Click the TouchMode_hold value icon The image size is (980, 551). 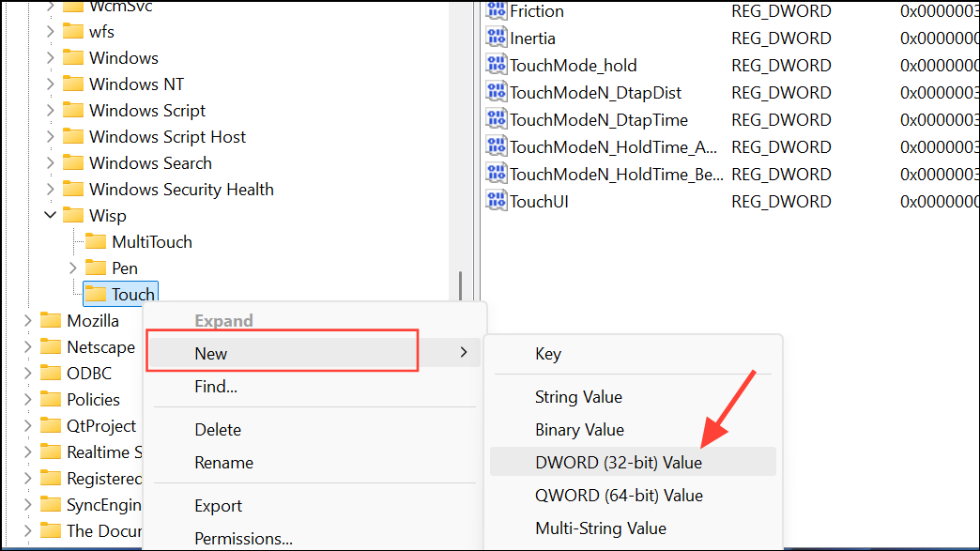(x=496, y=66)
